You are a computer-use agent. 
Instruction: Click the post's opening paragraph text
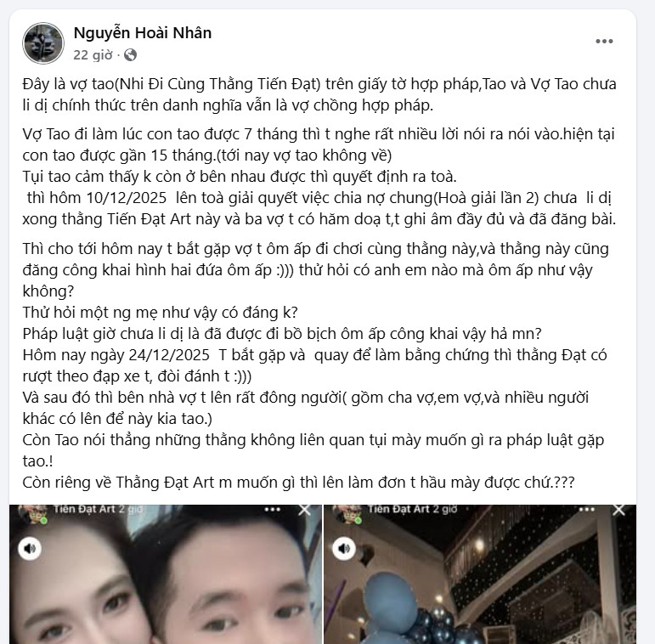pos(319,95)
